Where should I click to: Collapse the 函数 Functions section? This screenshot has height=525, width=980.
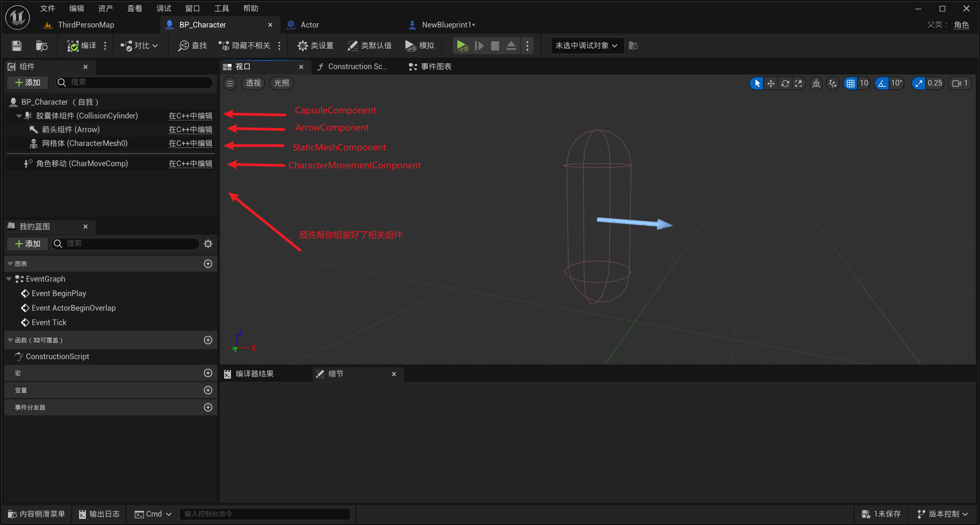10,340
